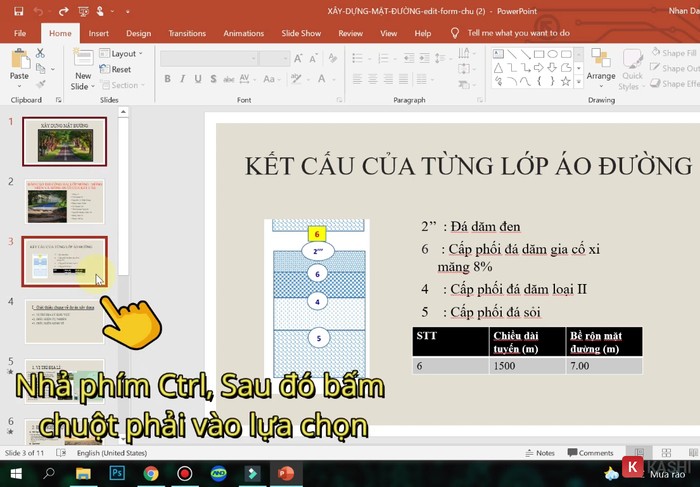
Task: Pick the Rectangle shape from shapes gallery
Action: [x=539, y=54]
